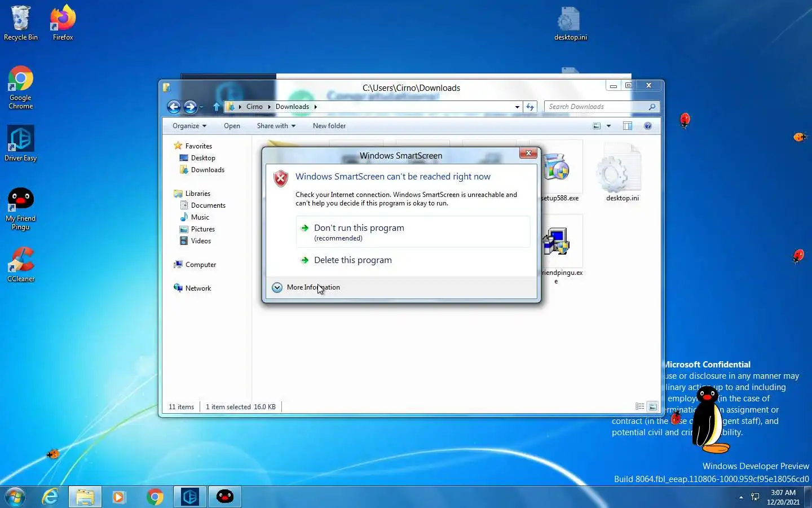Change view icon in Explorer toolbar
The height and width of the screenshot is (508, 812).
[x=597, y=126]
